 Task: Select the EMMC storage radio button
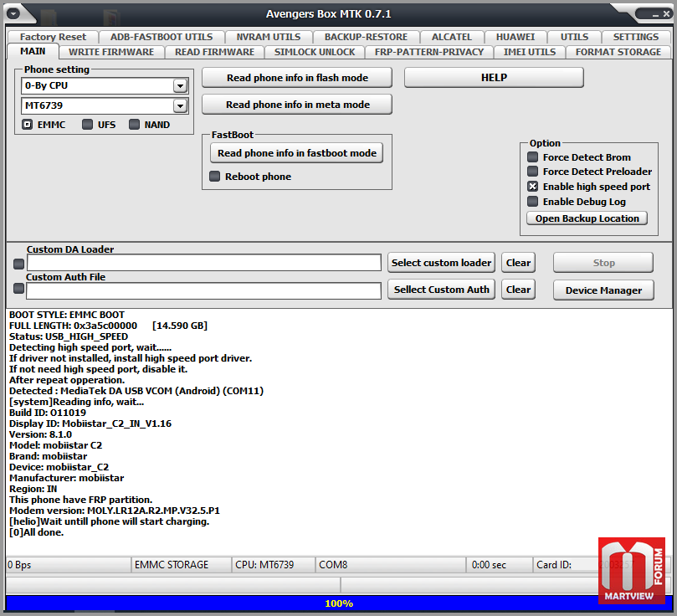coord(28,125)
